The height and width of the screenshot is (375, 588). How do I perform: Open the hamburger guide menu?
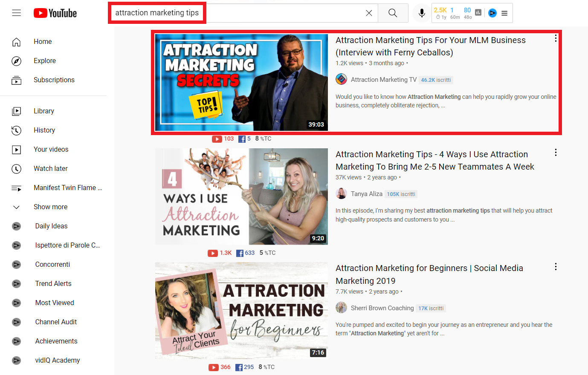pyautogui.click(x=17, y=13)
